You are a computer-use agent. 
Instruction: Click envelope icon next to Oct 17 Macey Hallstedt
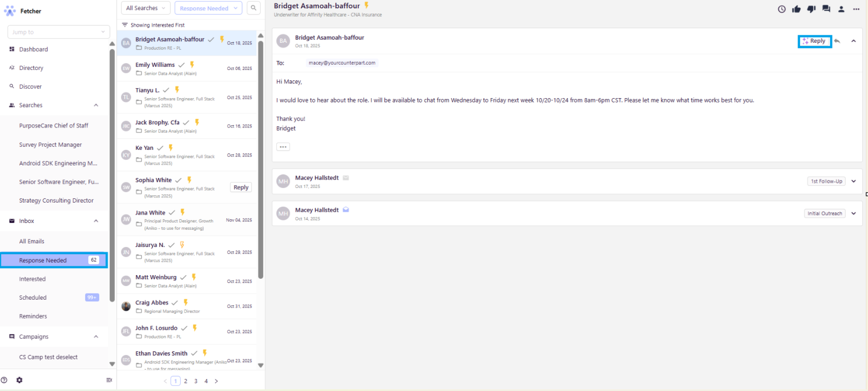(346, 178)
